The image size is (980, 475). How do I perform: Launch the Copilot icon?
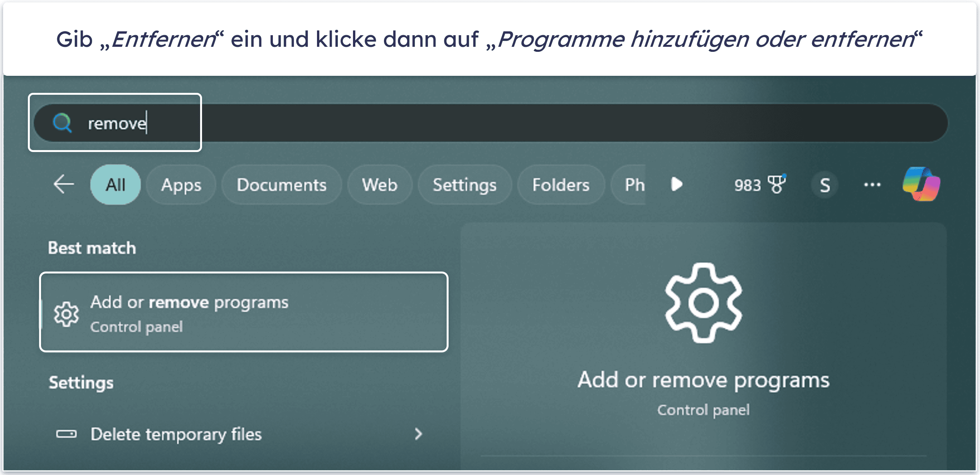pos(921,184)
